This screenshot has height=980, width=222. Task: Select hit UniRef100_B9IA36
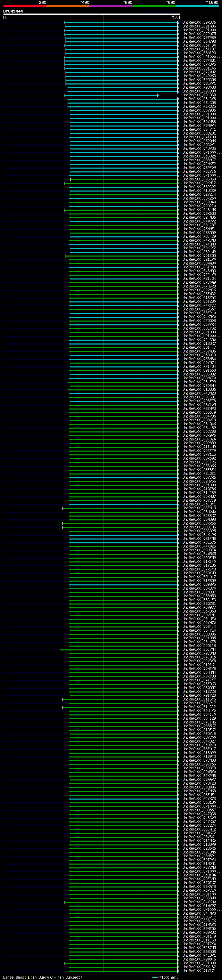[x=199, y=26]
